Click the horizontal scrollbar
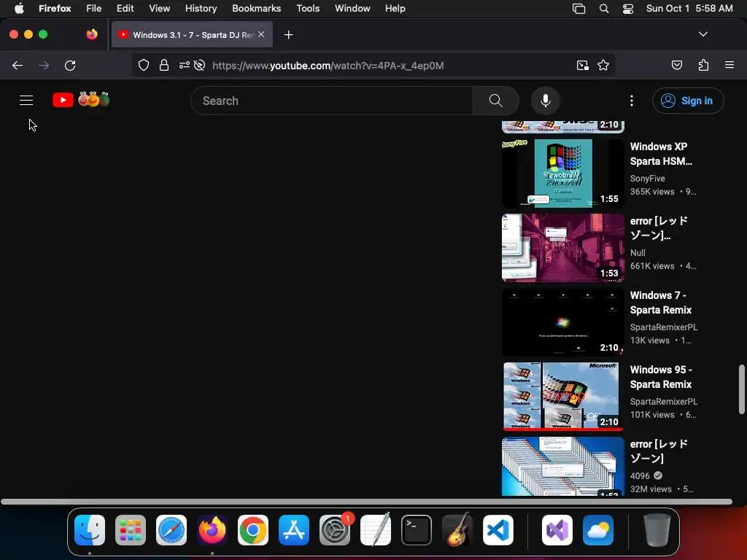747x560 pixels. point(366,502)
